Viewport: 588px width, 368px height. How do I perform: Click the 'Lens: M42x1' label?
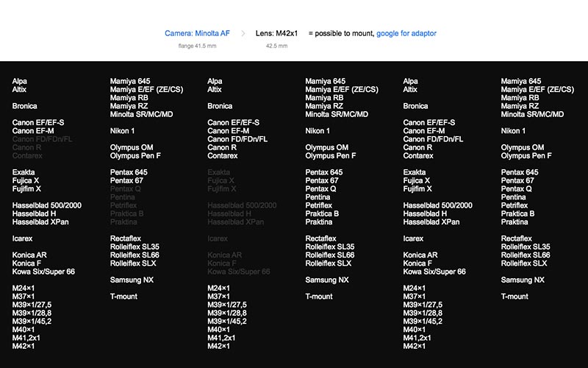277,33
